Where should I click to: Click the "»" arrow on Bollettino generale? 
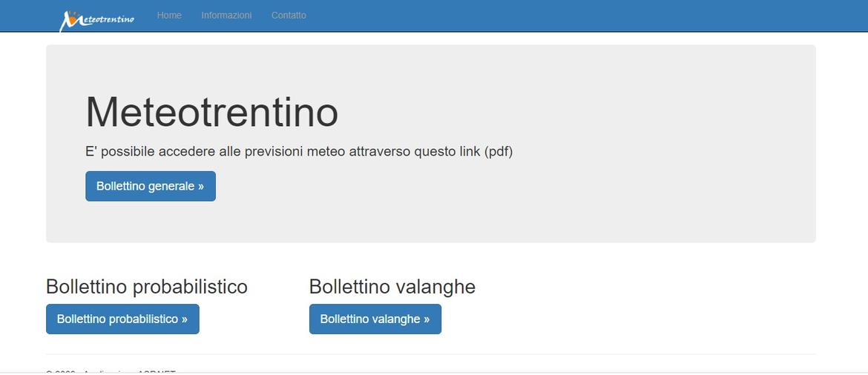(201, 187)
